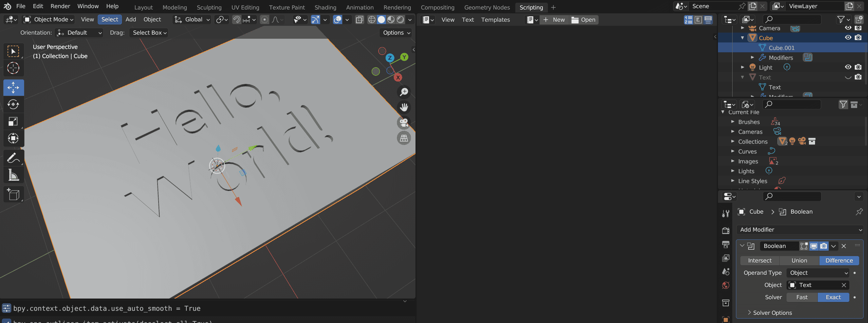Switch perspective/orthographic grid icon
868x323 pixels.
tap(404, 138)
